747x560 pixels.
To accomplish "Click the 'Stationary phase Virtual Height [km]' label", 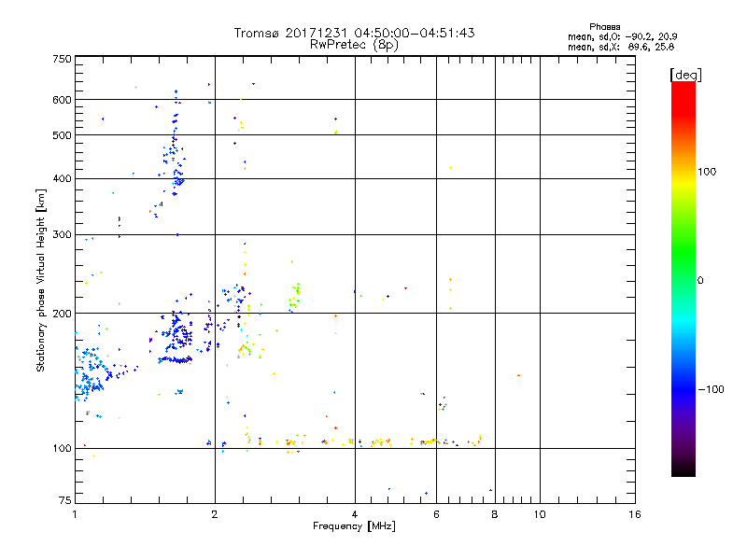I will click(x=41, y=280).
